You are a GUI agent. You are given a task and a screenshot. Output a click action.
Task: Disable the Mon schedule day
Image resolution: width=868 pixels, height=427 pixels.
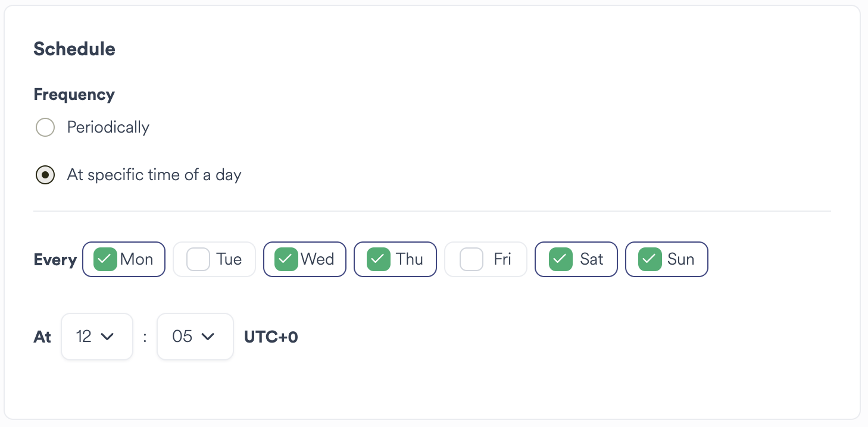124,259
